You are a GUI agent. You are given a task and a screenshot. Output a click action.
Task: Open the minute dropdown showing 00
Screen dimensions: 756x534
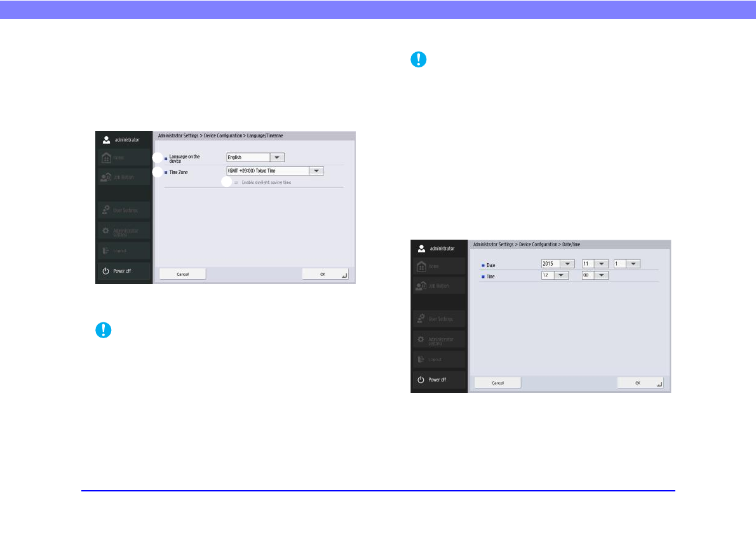click(601, 275)
